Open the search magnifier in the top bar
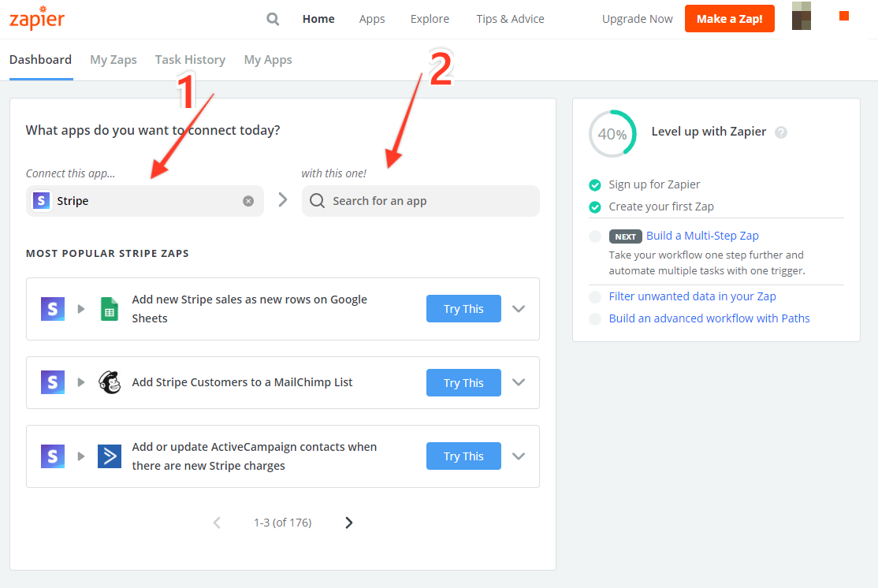The height and width of the screenshot is (588, 878). point(273,18)
